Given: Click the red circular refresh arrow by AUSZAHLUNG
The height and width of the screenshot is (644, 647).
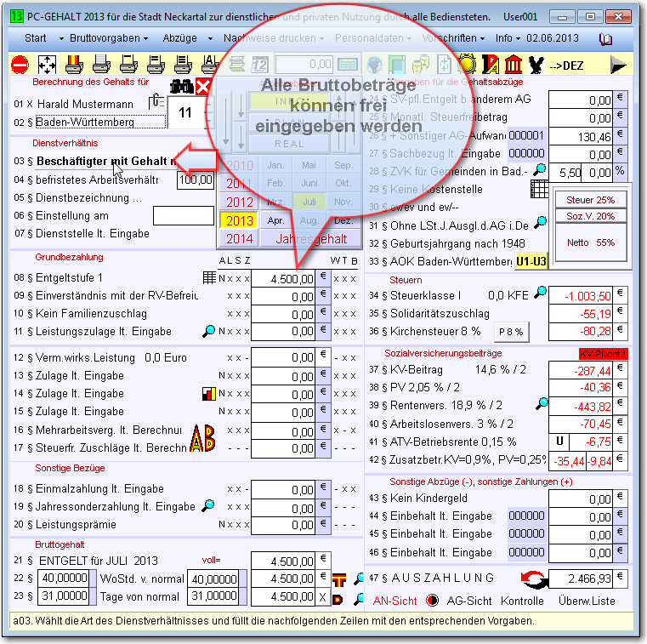Looking at the screenshot, I should [x=533, y=578].
